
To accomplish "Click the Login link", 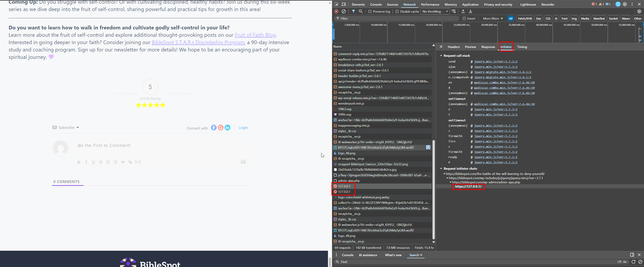I will point(243,128).
